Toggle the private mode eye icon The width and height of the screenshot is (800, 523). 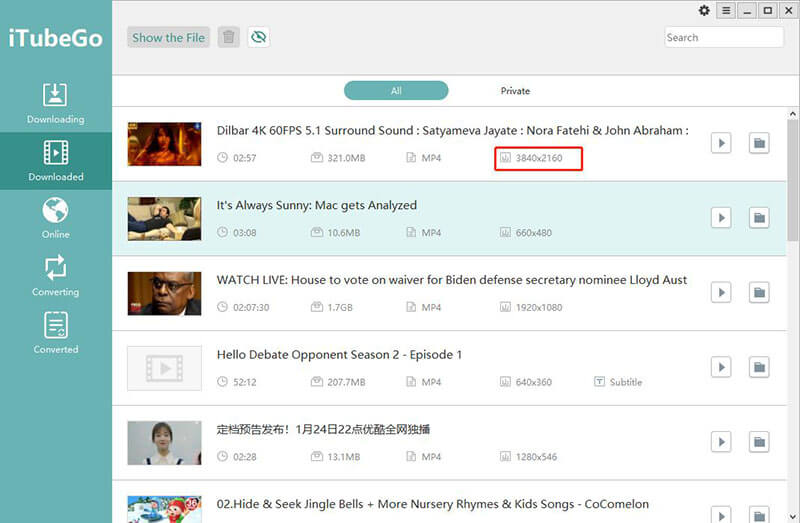[x=259, y=37]
